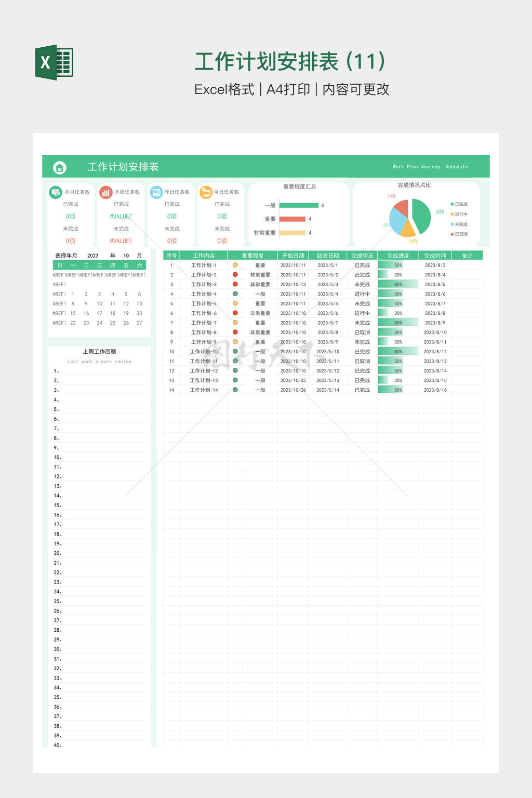Click the 重要程度 column header
532x798 pixels.
click(x=252, y=256)
